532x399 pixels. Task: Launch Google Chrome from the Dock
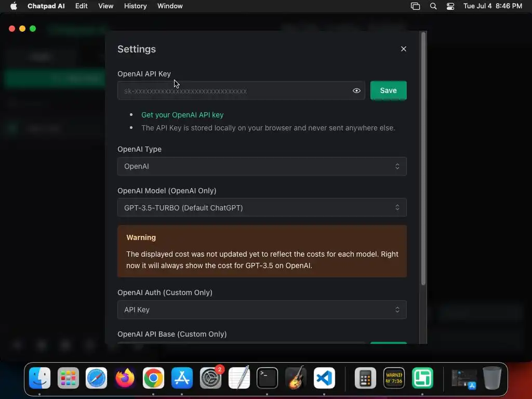point(153,378)
